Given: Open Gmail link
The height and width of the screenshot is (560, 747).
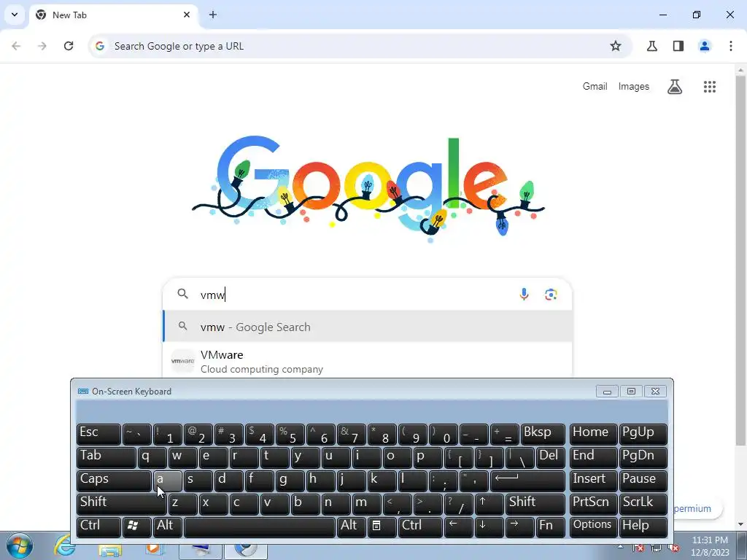Looking at the screenshot, I should point(595,86).
